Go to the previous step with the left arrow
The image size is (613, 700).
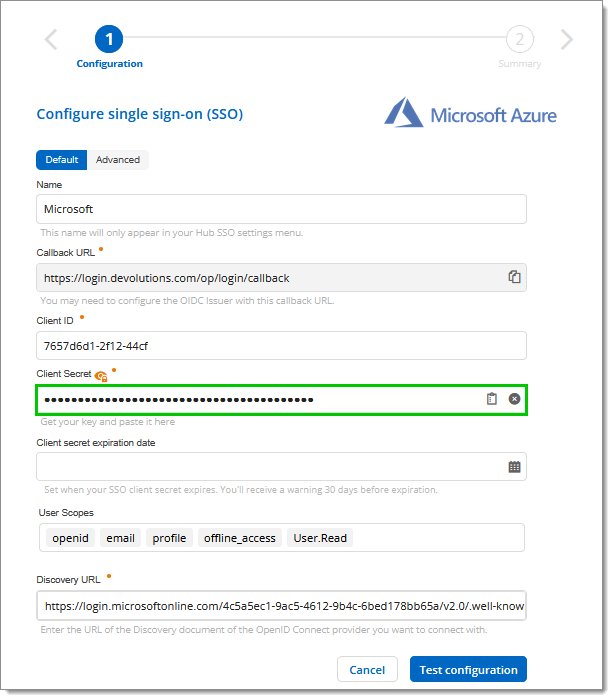51,40
